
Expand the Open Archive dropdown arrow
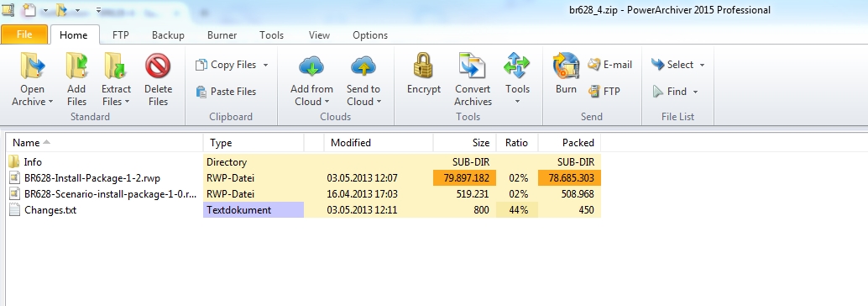(50, 102)
